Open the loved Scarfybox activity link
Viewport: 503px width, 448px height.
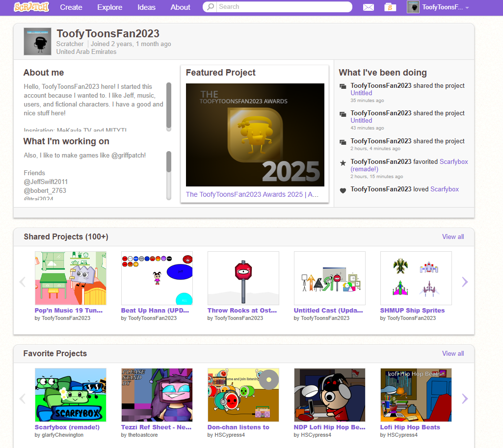pyautogui.click(x=445, y=189)
